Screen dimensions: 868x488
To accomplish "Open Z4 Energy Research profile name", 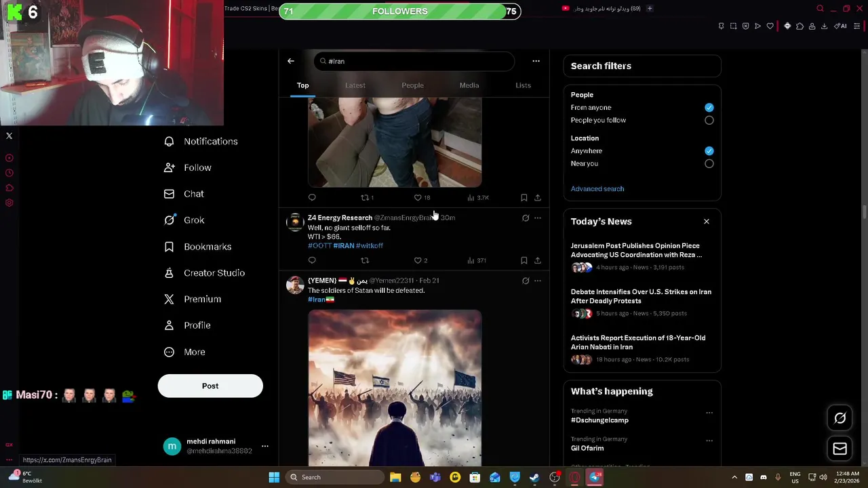I will click(340, 218).
